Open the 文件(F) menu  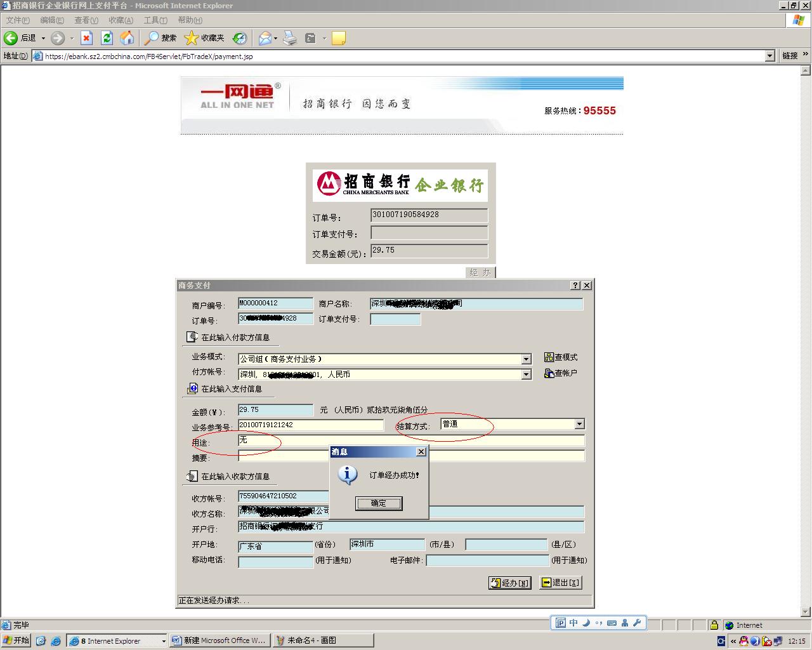(18, 20)
